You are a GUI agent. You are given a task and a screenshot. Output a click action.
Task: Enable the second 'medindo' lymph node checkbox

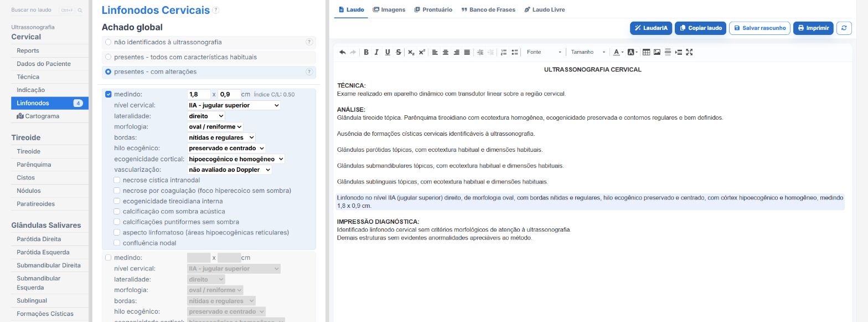click(108, 258)
